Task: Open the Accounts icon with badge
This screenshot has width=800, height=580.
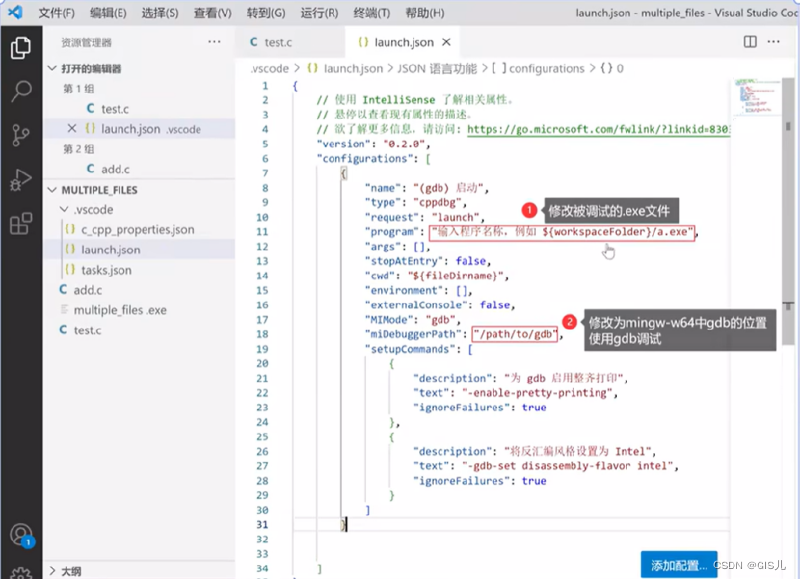Action: [x=22, y=536]
